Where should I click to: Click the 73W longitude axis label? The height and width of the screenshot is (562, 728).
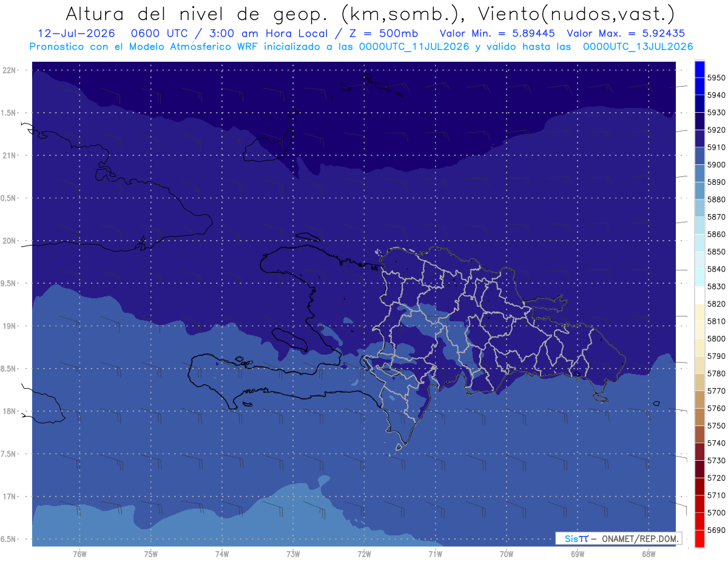292,554
